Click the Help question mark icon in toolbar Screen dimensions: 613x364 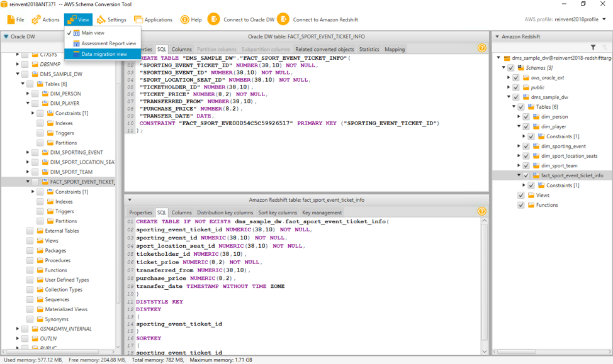184,19
